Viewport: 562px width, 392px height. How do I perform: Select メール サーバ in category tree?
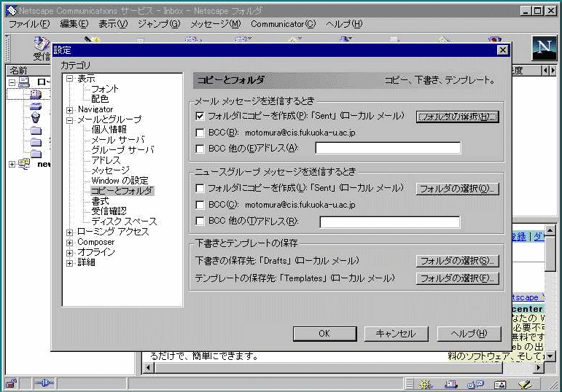(118, 140)
